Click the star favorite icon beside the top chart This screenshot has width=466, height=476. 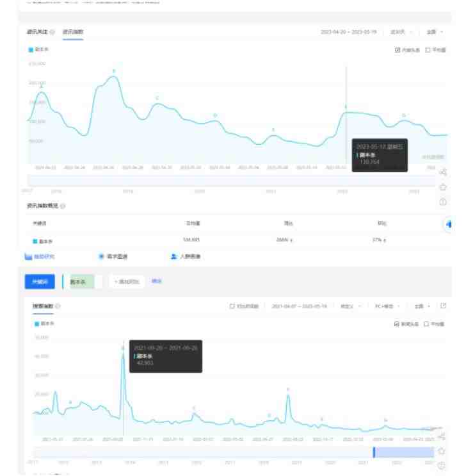[x=443, y=187]
